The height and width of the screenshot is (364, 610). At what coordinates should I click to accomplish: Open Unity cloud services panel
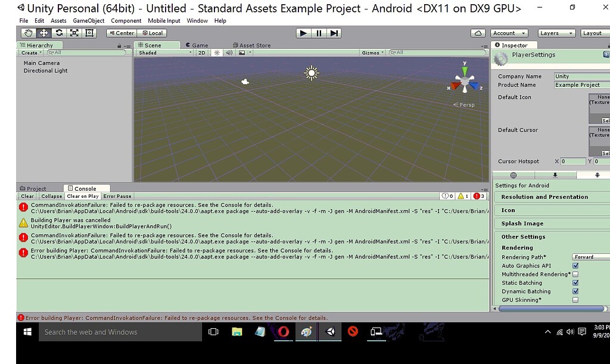(478, 33)
